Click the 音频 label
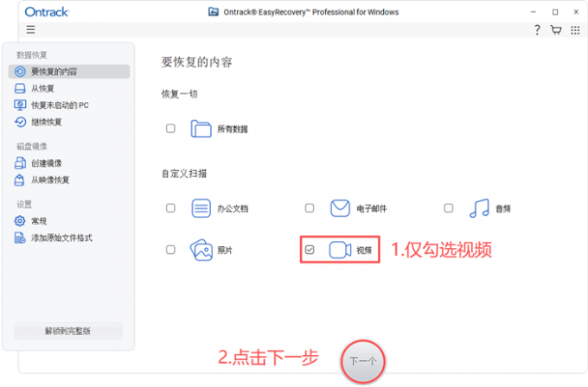588x387 pixels. point(503,209)
